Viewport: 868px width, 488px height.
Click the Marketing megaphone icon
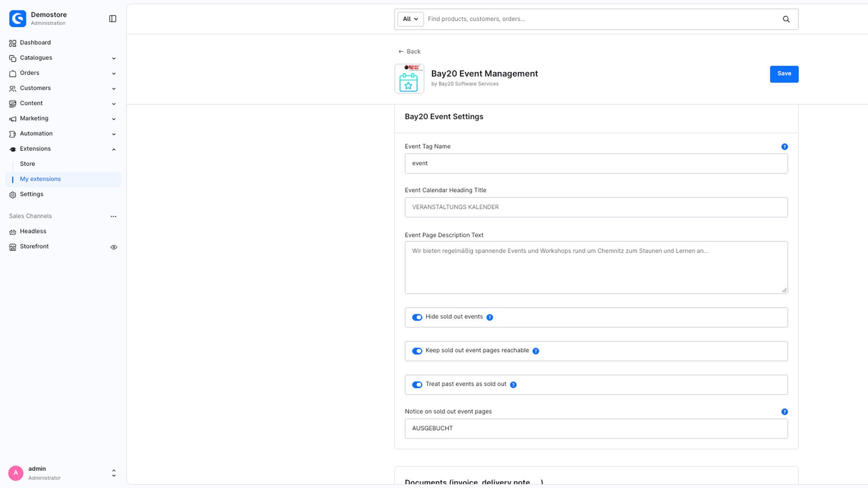(13, 119)
